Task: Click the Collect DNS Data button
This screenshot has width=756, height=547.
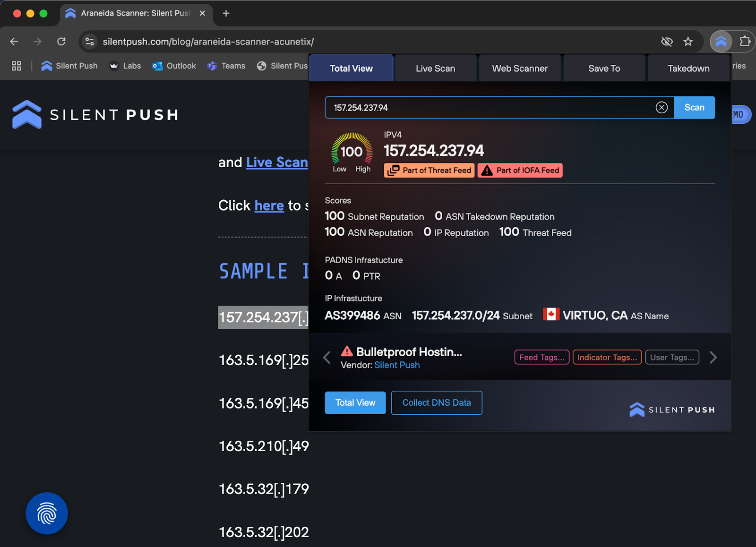Action: click(x=437, y=403)
